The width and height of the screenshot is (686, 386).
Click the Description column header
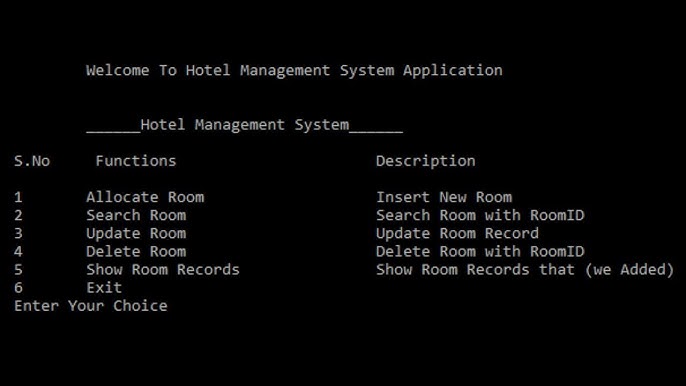tap(426, 161)
